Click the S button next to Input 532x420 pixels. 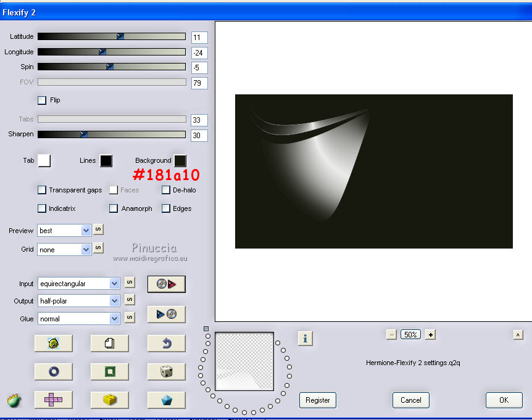(x=130, y=282)
